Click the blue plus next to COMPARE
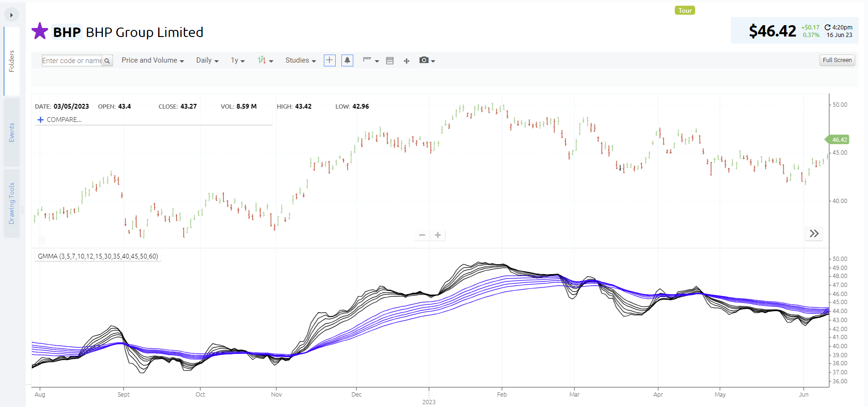This screenshot has height=407, width=868. [x=40, y=120]
